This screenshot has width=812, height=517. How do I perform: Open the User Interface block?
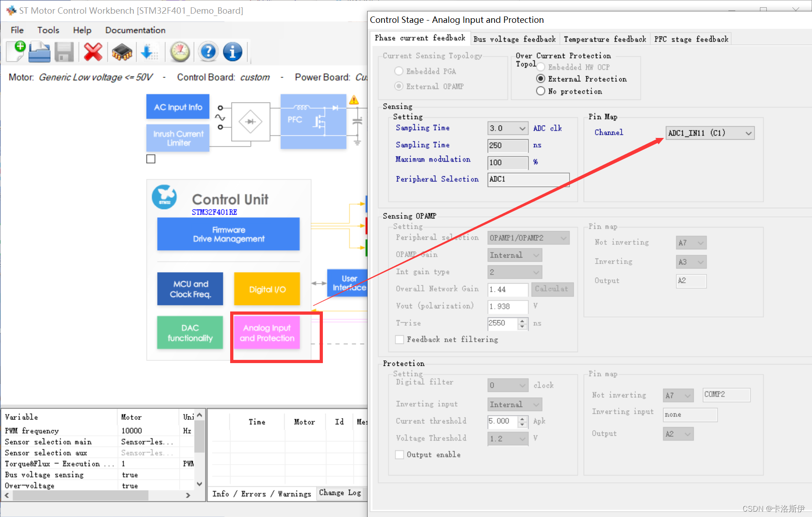[348, 283]
